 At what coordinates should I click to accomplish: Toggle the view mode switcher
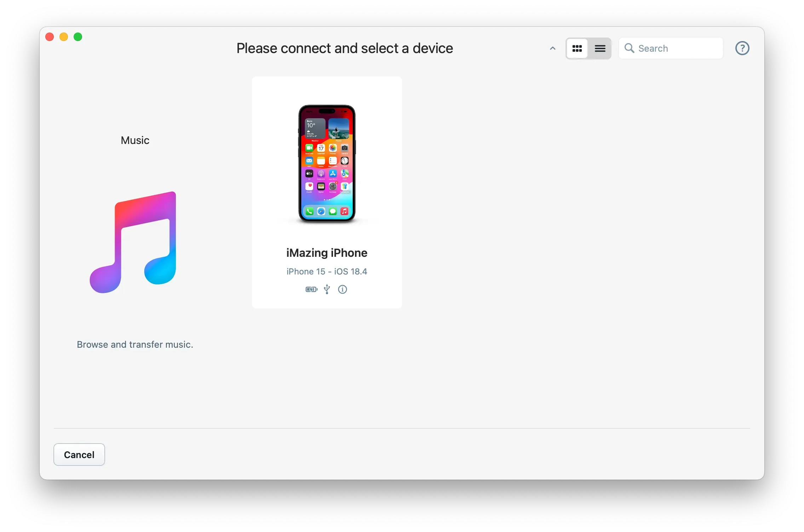(588, 48)
